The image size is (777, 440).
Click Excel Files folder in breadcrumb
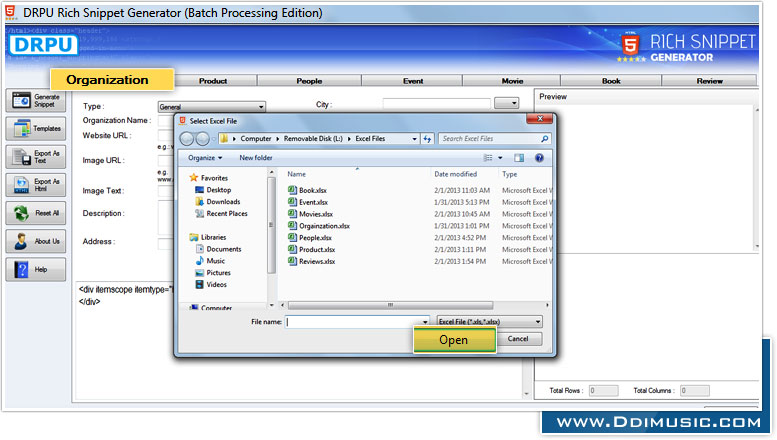point(370,139)
